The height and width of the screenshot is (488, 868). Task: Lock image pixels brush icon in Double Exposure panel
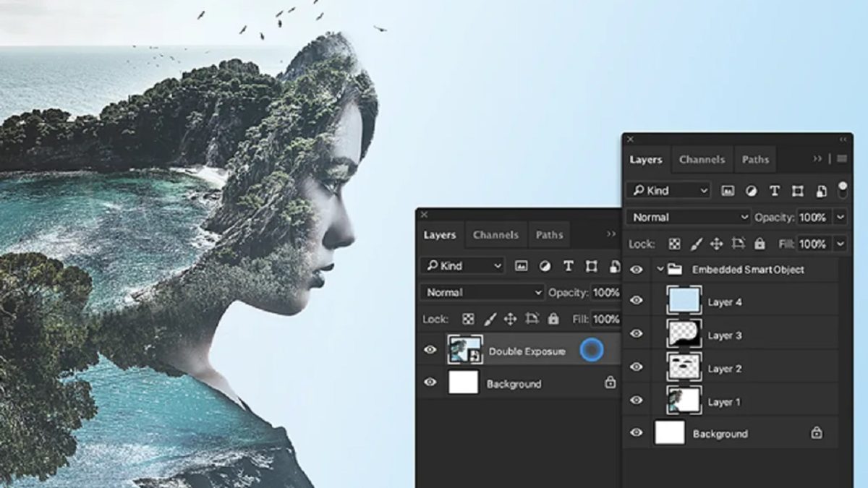tap(490, 319)
